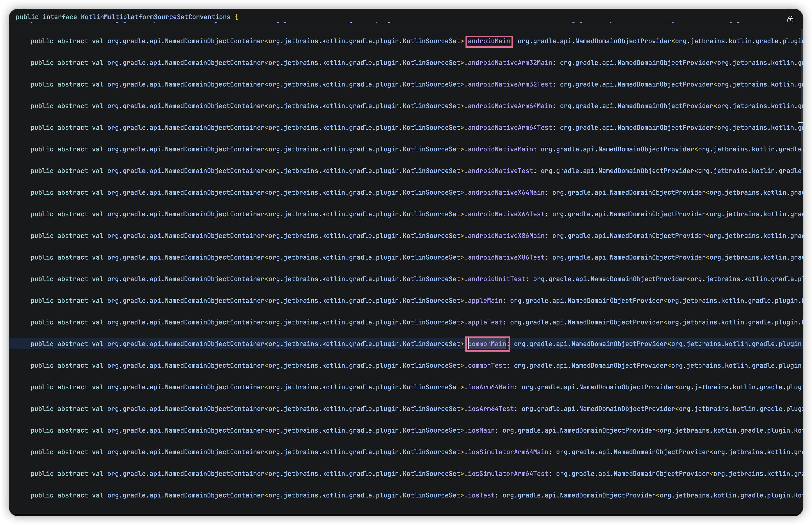Click the caret position marker on scrollbar
This screenshot has height=525, width=812.
click(x=800, y=122)
